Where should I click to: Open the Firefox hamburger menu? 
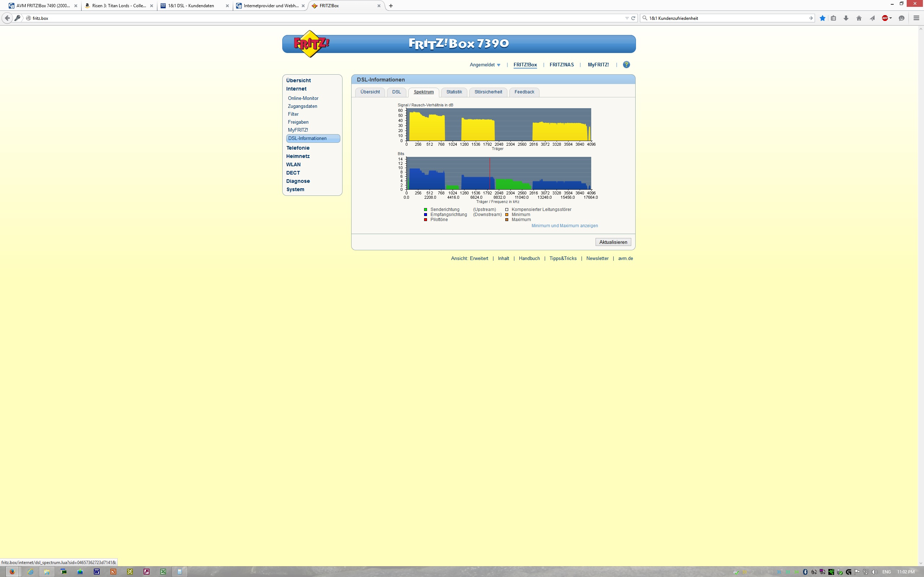tap(916, 18)
